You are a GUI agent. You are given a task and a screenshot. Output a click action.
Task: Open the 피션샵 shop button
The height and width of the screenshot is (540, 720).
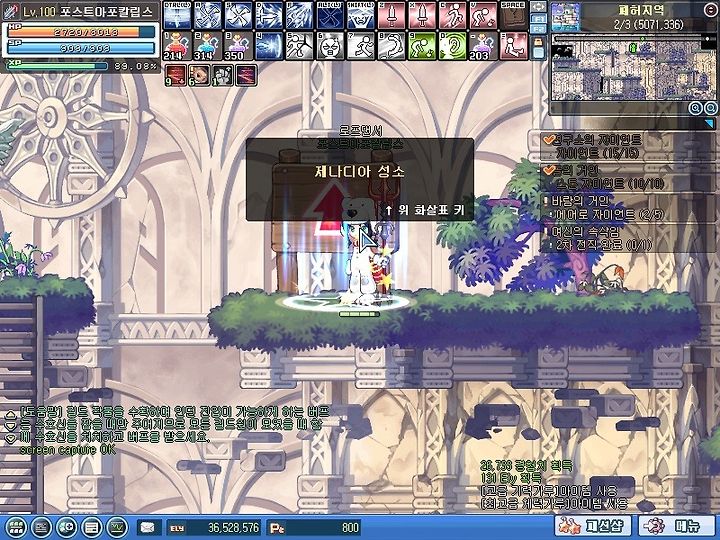(x=593, y=527)
